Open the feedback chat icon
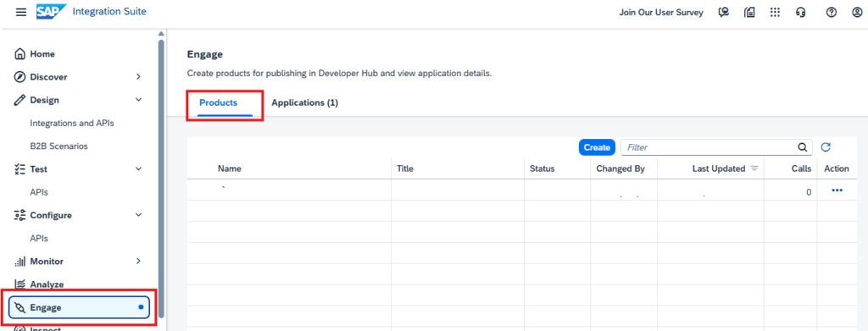The width and height of the screenshot is (868, 331). pos(724,12)
